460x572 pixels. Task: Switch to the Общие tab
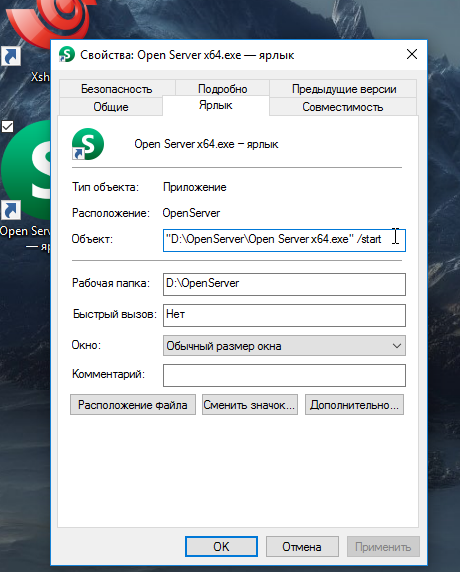click(x=111, y=107)
